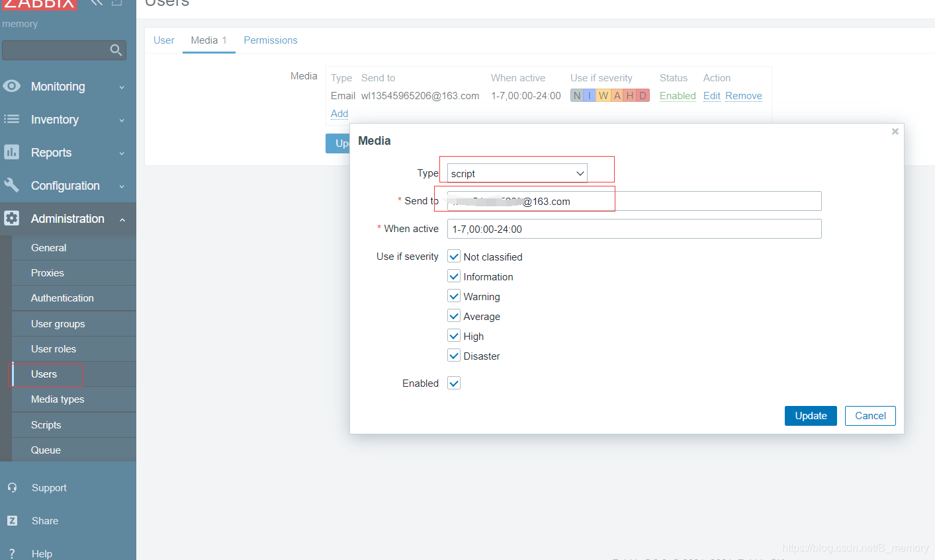Image resolution: width=935 pixels, height=560 pixels.
Task: Toggle the Warning severity checkbox
Action: (x=454, y=296)
